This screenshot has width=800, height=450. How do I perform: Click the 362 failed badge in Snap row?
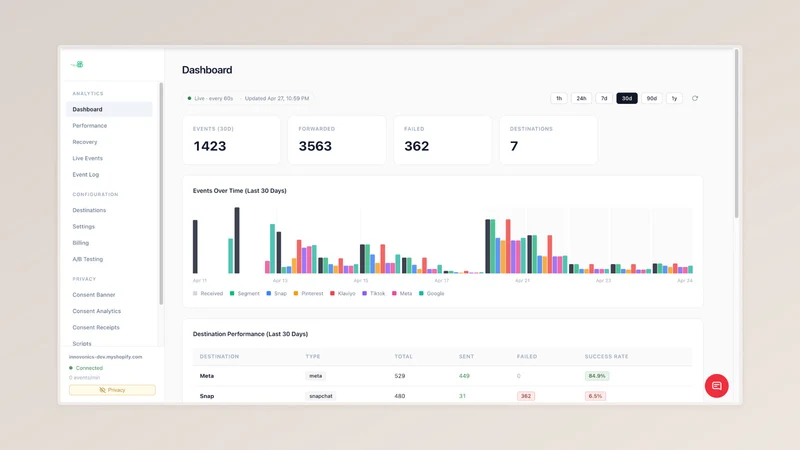(526, 396)
